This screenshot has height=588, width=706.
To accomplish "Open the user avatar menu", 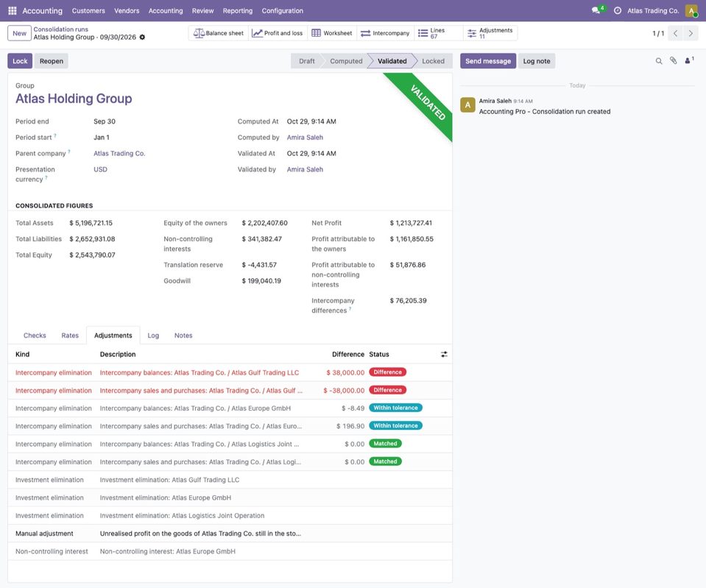I will [691, 10].
